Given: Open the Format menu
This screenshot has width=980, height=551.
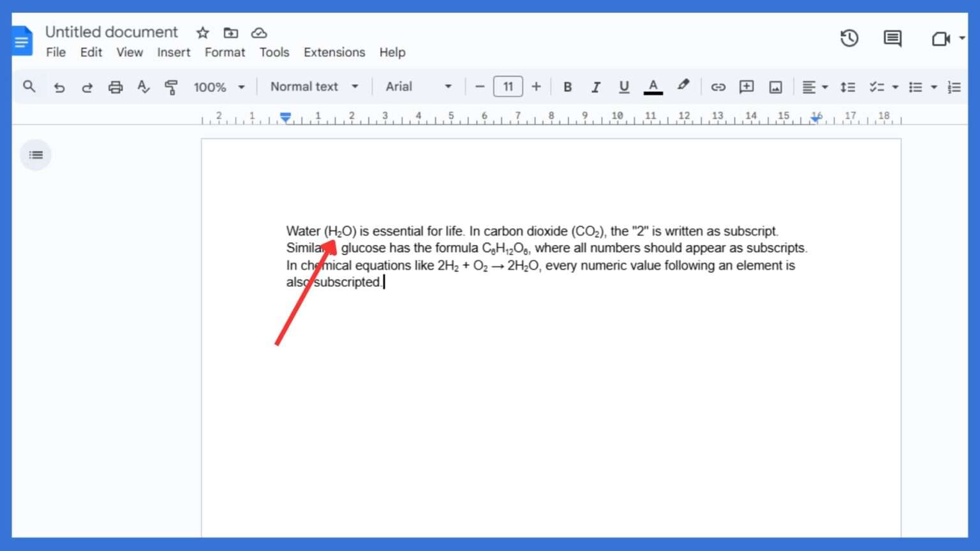Looking at the screenshot, I should (225, 52).
